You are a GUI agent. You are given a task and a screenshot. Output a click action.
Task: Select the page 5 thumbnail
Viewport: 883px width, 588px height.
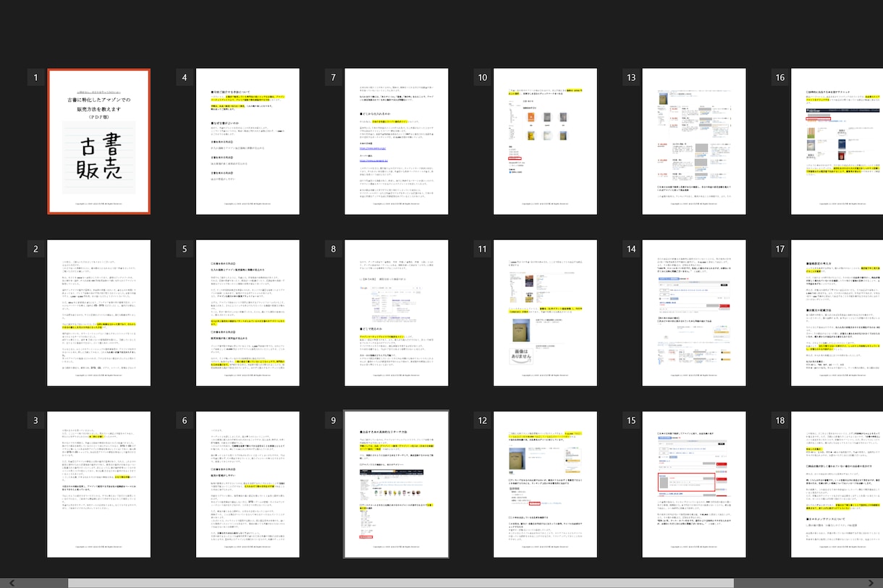coord(248,314)
